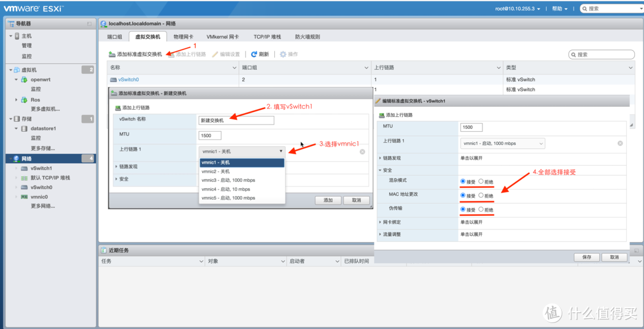
Task: Switch to Virtual switches (虚拟交换机) tab
Action: [x=148, y=36]
